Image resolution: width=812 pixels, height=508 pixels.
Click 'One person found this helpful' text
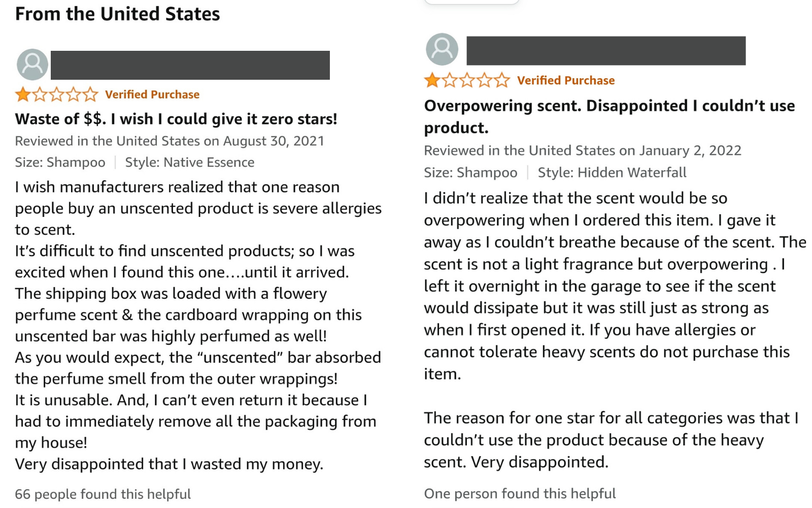(520, 493)
